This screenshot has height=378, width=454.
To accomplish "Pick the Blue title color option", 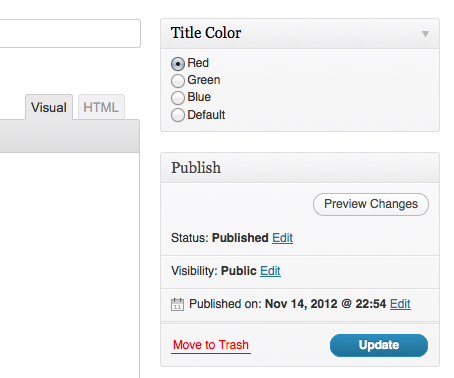I will point(178,98).
